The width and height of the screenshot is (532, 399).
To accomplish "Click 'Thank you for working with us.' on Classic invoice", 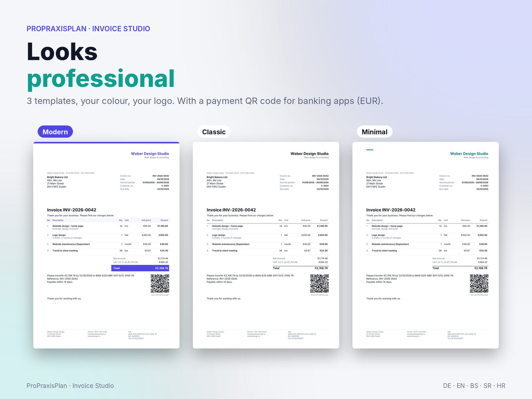I will [x=224, y=299].
